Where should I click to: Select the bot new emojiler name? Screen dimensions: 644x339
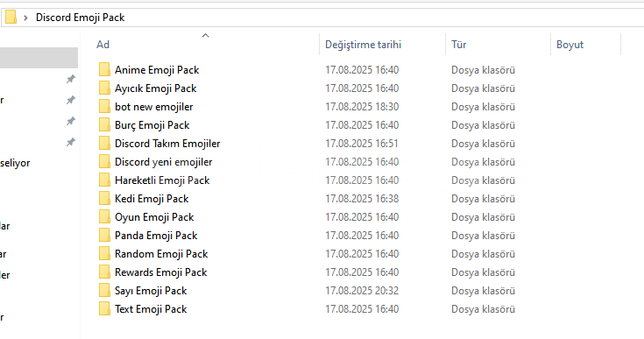click(x=153, y=107)
